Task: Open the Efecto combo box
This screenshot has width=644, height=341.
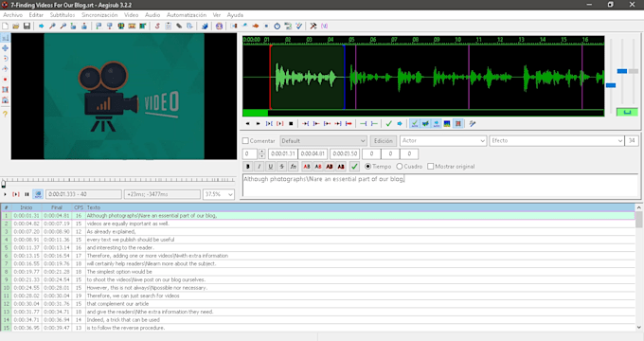Action: 557,141
